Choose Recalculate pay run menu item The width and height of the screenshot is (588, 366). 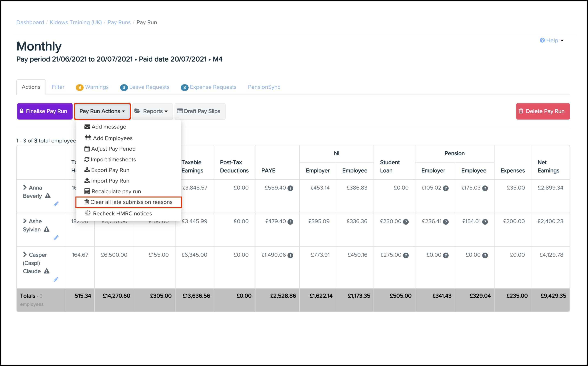(116, 191)
